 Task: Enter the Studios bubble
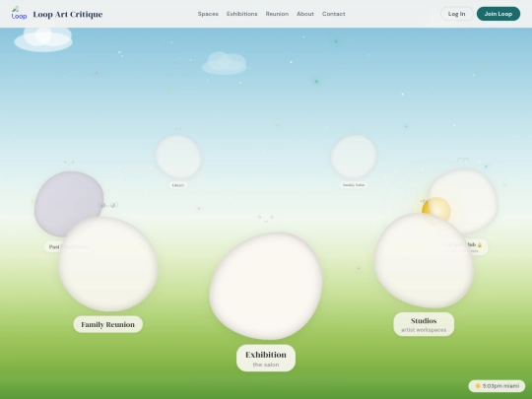click(424, 260)
